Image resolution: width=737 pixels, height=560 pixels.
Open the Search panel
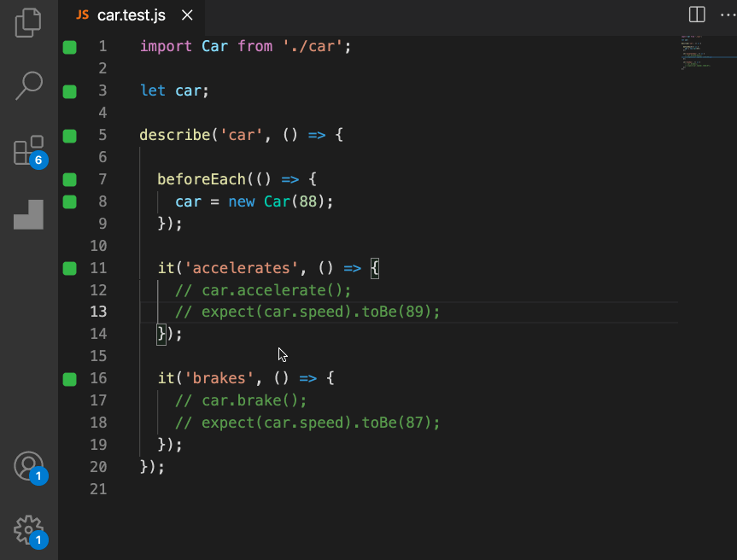tap(28, 84)
